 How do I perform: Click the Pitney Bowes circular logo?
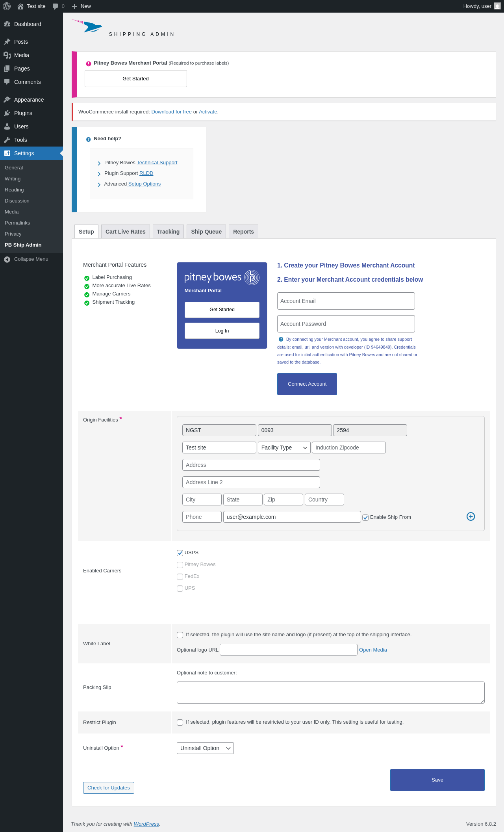click(x=252, y=277)
